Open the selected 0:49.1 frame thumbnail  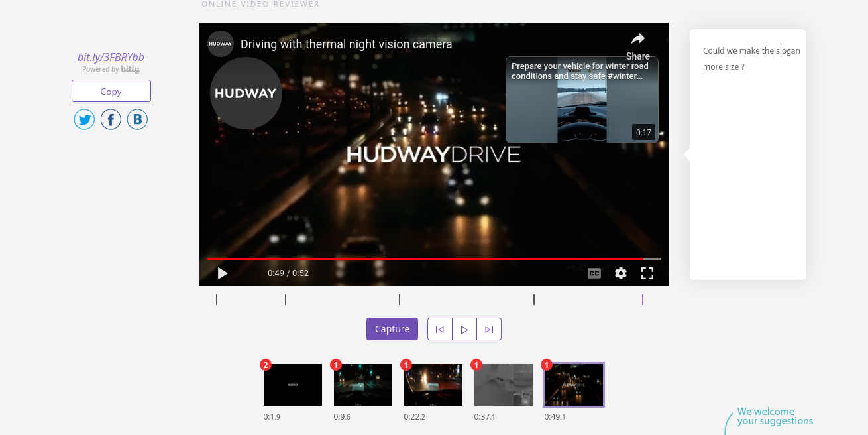(574, 385)
